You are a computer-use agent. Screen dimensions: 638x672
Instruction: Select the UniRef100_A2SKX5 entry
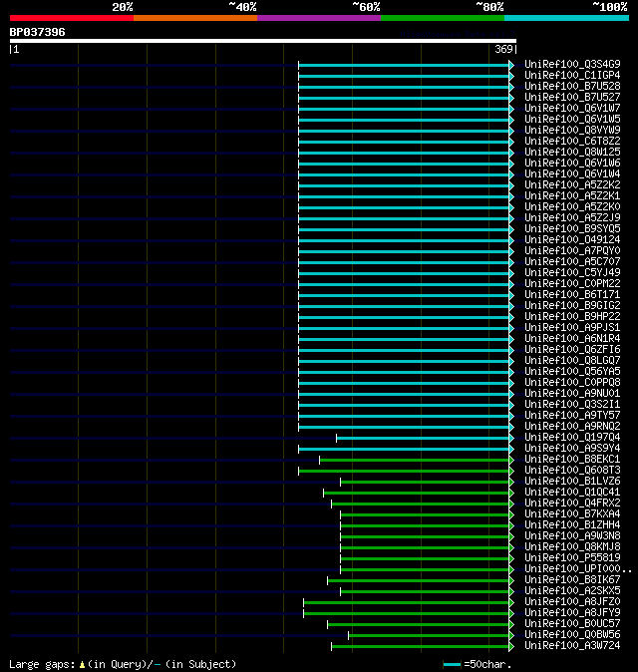click(572, 590)
